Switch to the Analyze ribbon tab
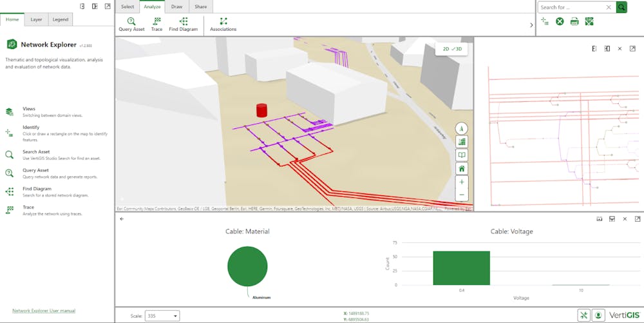The width and height of the screenshot is (644, 323). 152,6
